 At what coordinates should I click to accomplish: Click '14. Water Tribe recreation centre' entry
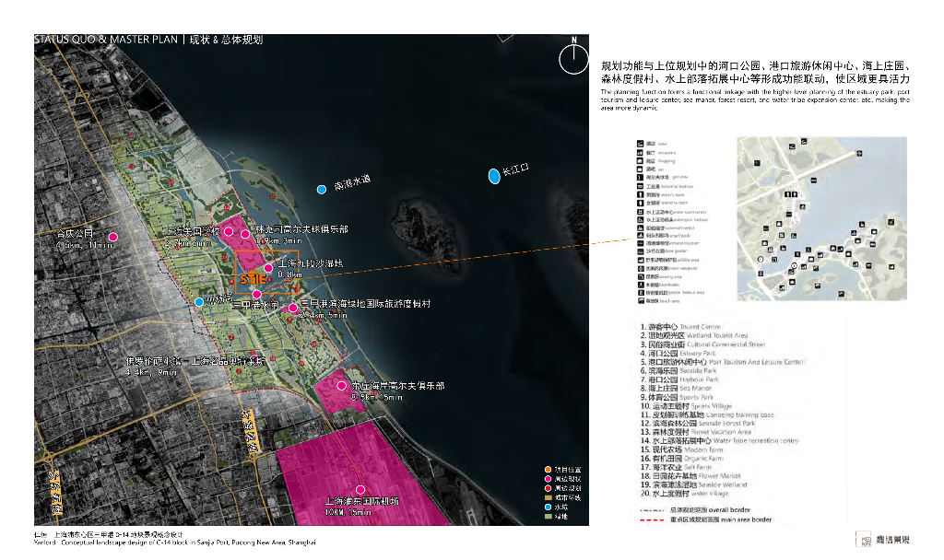719,441
